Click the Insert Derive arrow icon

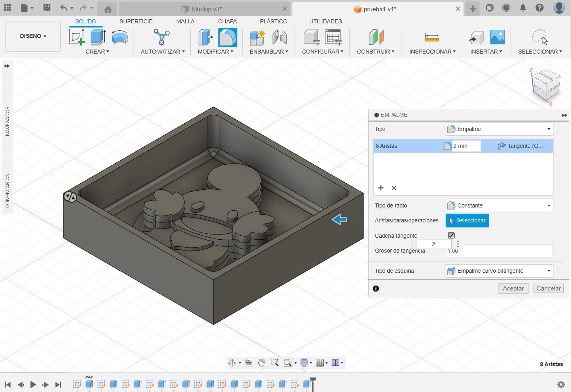(x=476, y=37)
